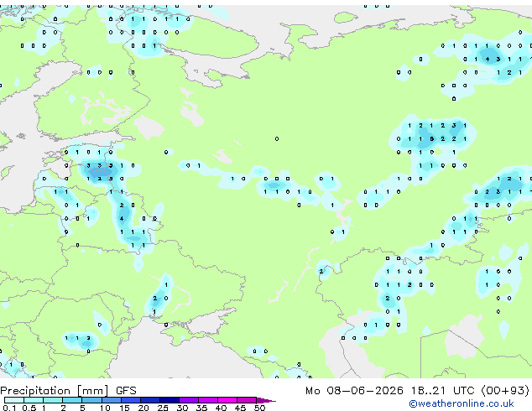Screen dimensions: 532x411
Task: Pick the legend swatch between 0.1 and 0.5
Action: click(14, 400)
